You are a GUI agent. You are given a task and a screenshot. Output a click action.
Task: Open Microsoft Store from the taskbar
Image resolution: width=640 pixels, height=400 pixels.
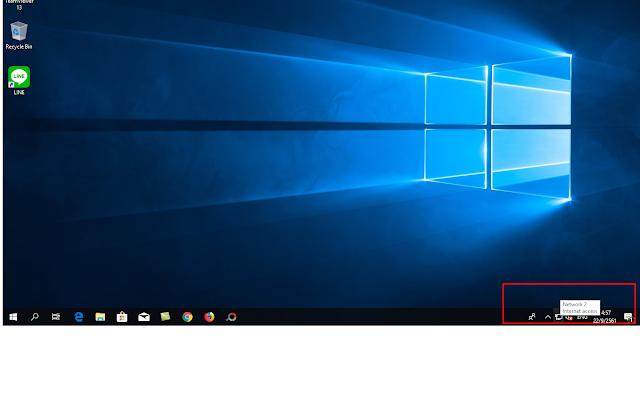122,317
